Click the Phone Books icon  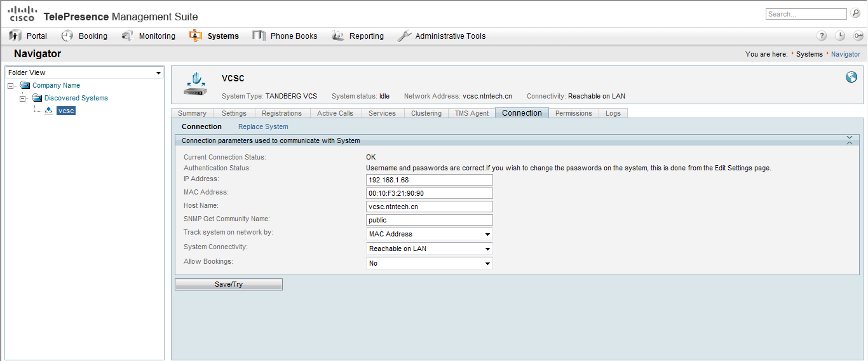pyautogui.click(x=259, y=36)
